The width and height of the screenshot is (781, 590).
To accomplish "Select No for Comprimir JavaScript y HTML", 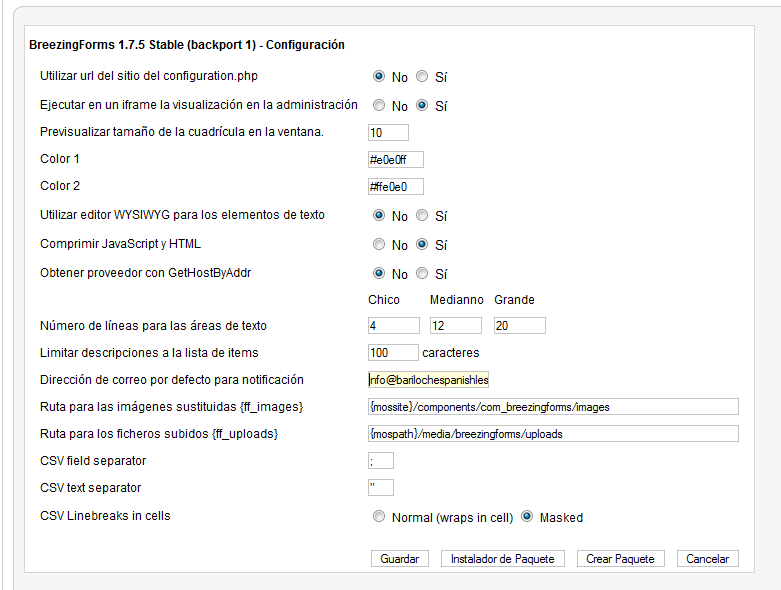I will pos(379,244).
